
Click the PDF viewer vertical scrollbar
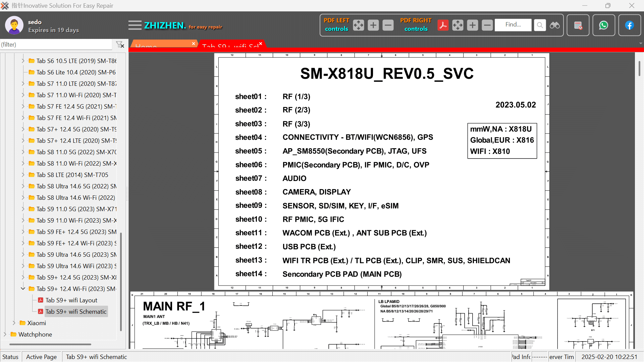click(639, 68)
